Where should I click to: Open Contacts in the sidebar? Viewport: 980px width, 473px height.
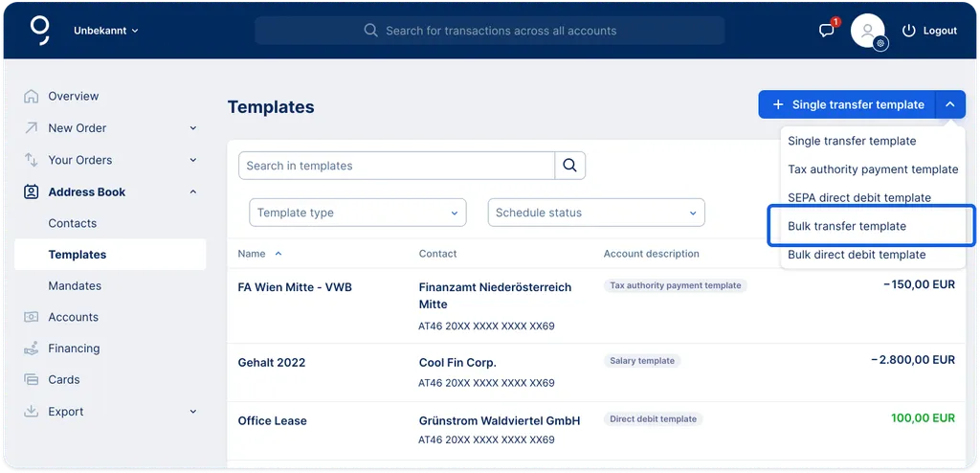point(73,223)
